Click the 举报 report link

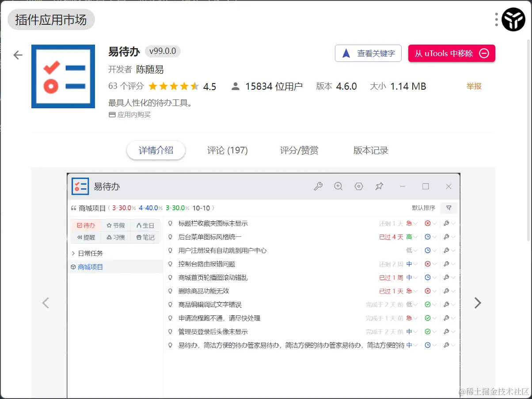[x=474, y=86]
